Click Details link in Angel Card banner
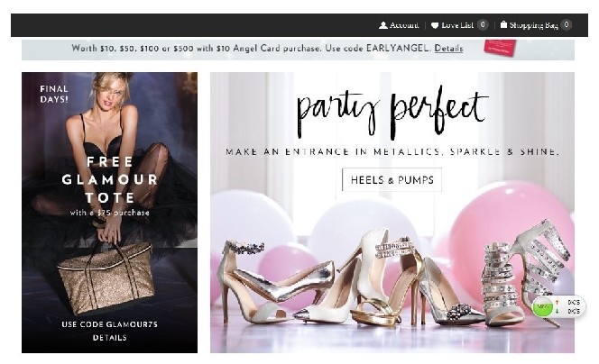 coord(448,49)
